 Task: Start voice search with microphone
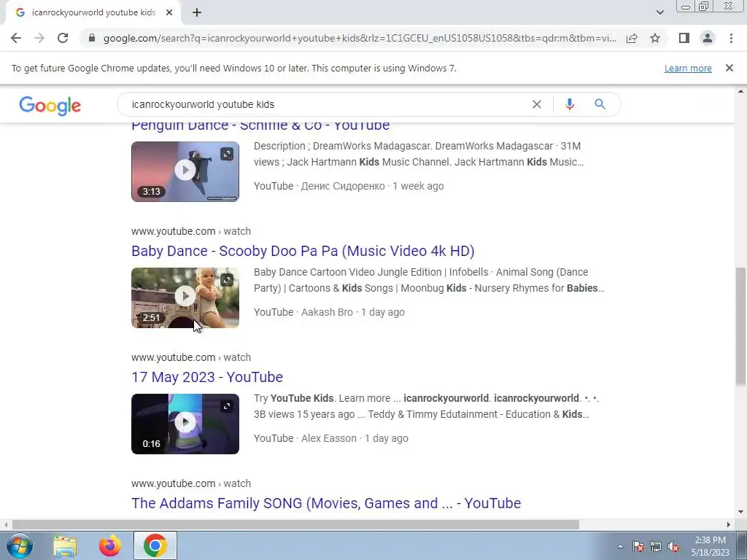569,104
